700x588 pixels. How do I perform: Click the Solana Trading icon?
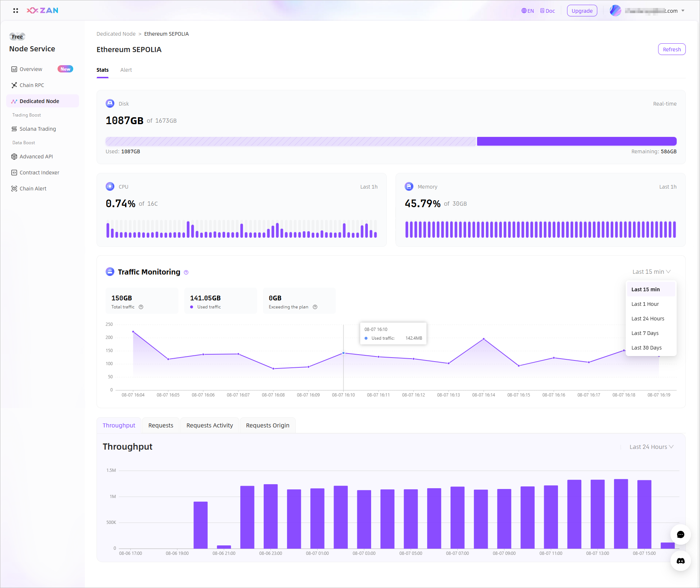(x=14, y=129)
